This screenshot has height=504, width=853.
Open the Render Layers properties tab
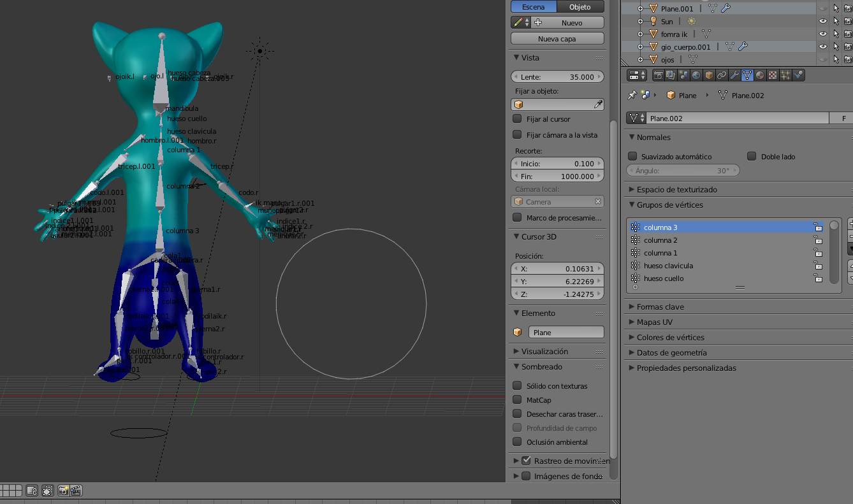click(670, 75)
